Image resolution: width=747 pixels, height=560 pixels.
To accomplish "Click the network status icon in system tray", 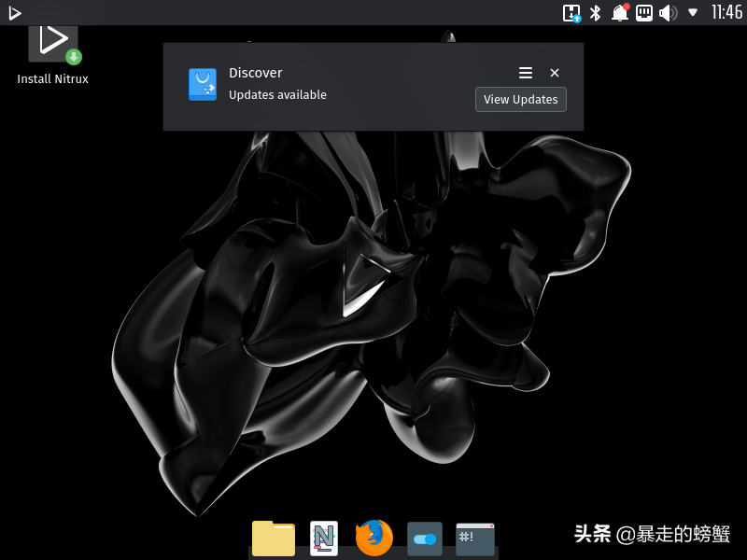I will [x=642, y=13].
